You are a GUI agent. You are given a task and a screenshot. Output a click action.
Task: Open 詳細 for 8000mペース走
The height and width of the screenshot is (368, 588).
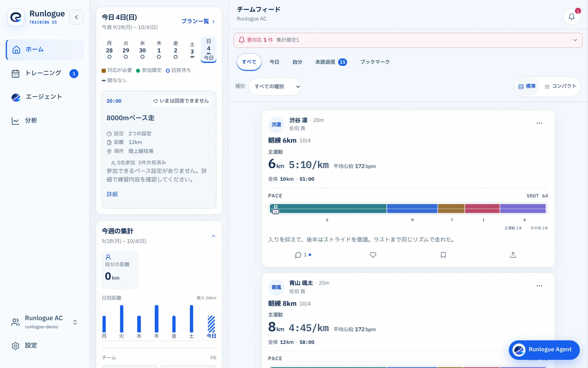pos(112,194)
